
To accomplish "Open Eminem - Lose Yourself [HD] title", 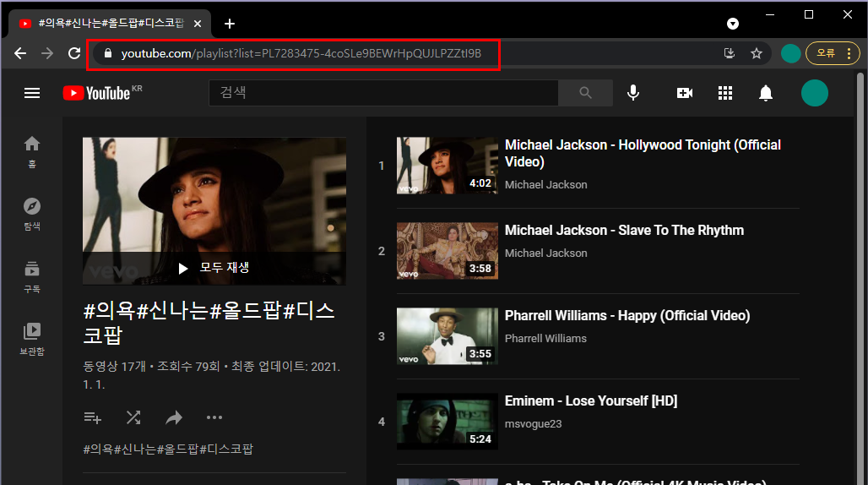I will point(591,401).
